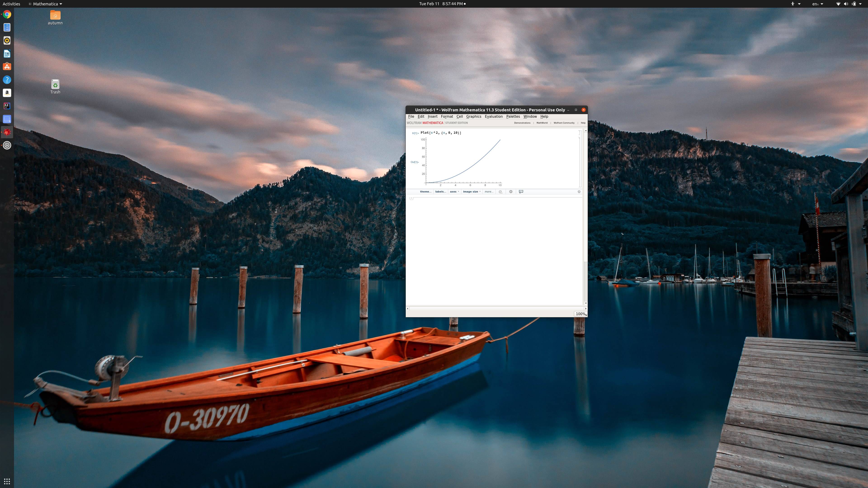Click the plus insert-cell icon
This screenshot has height=488, width=868.
411,198
